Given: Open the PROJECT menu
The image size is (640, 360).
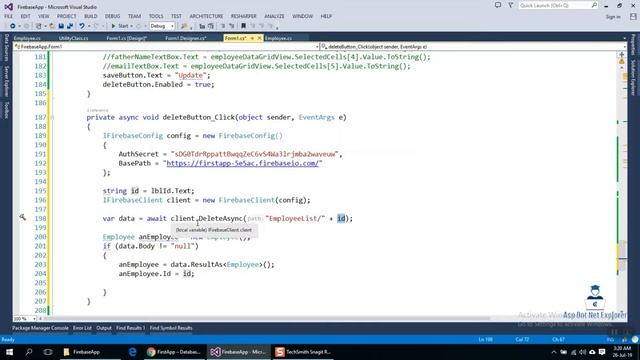Looking at the screenshot, I should pos(67,16).
